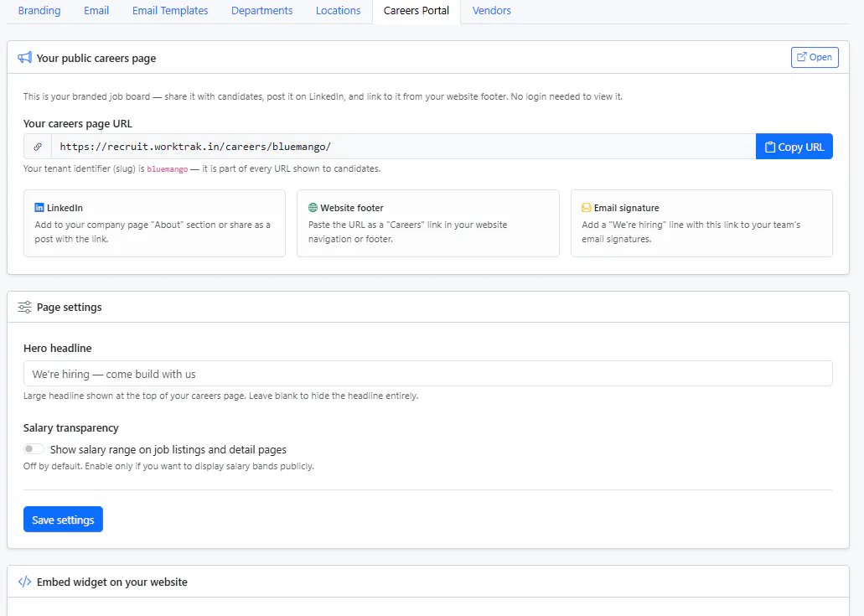
Task: Click the envelope icon for Email signature
Action: (587, 208)
